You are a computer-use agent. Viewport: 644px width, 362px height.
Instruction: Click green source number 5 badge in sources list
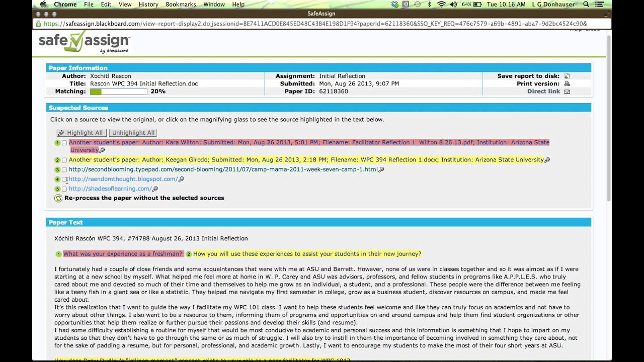coord(57,189)
